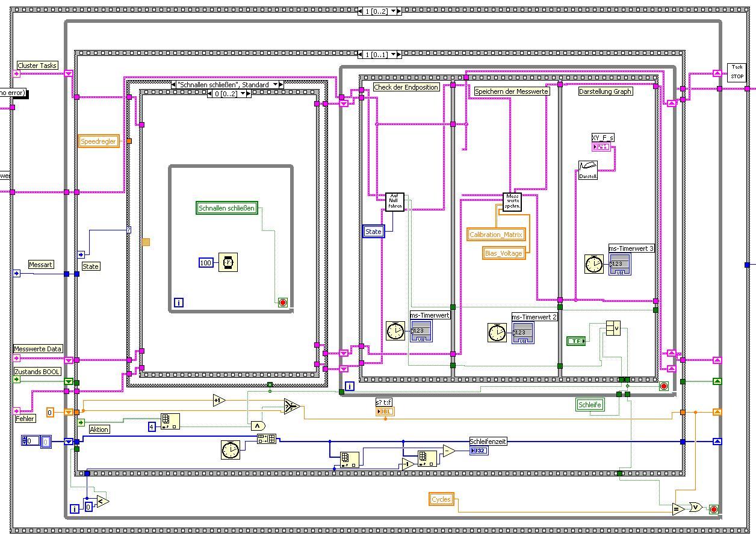Screen dimensions: 756x539
Task: Click Index Array node wired to constant 4
Action: 170,421
